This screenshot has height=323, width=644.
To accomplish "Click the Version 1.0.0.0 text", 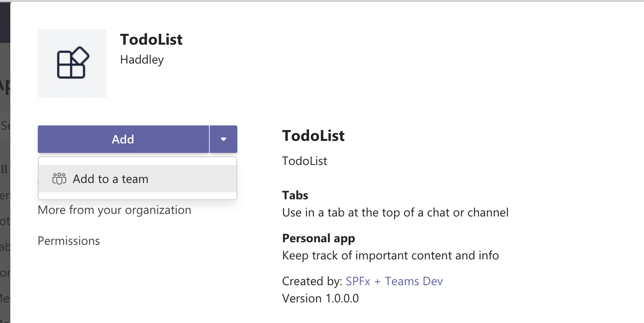I will click(320, 298).
